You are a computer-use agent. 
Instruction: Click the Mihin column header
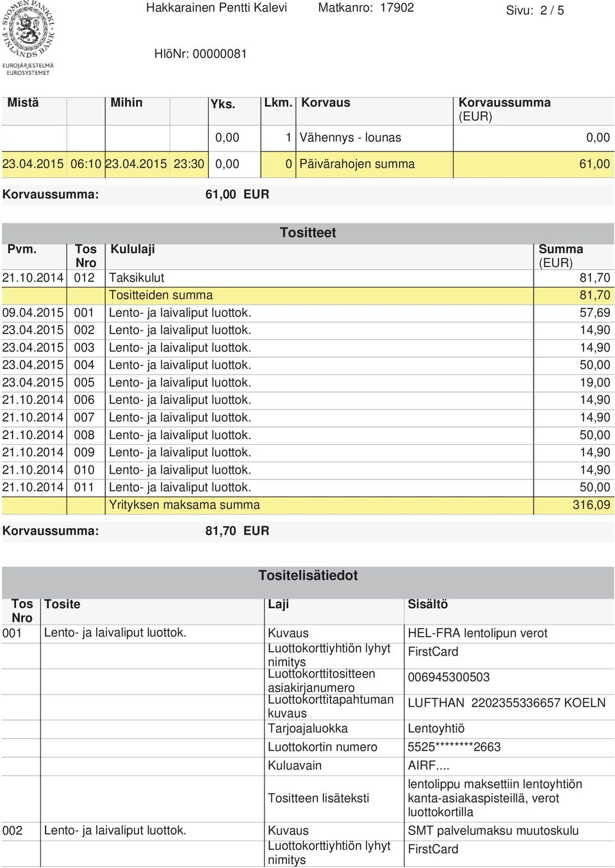[x=127, y=102]
